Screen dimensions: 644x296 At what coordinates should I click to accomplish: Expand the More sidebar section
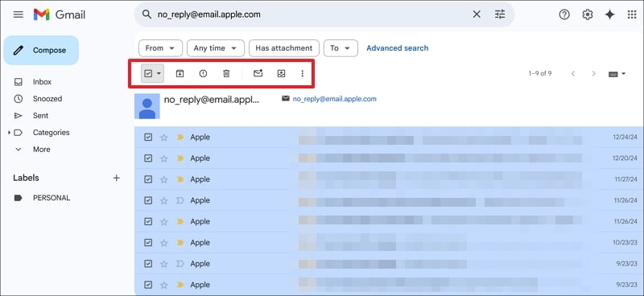coord(41,150)
